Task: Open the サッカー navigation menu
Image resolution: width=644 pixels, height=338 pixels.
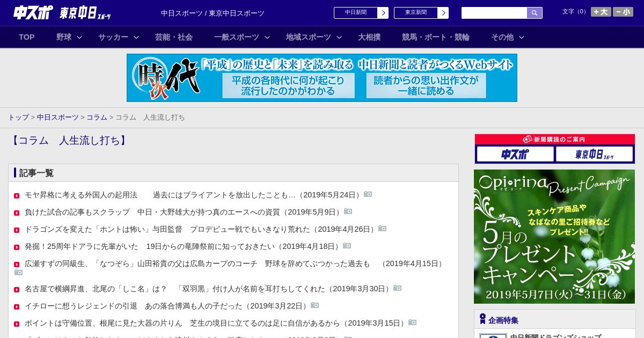Action: (113, 37)
